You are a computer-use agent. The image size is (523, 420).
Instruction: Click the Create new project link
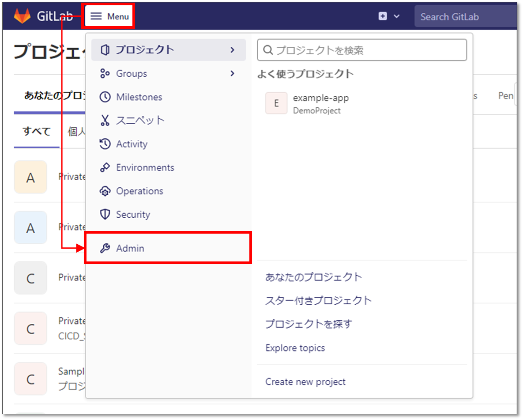305,382
